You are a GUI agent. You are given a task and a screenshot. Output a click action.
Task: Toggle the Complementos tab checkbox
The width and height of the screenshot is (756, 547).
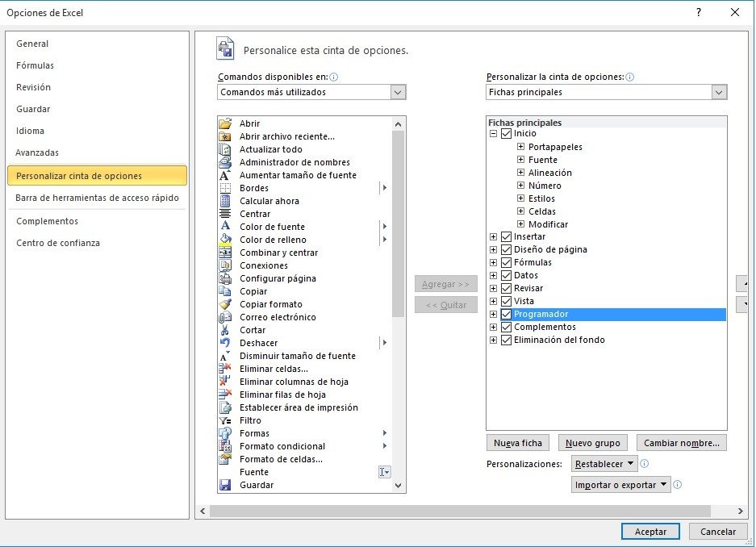[x=506, y=328]
